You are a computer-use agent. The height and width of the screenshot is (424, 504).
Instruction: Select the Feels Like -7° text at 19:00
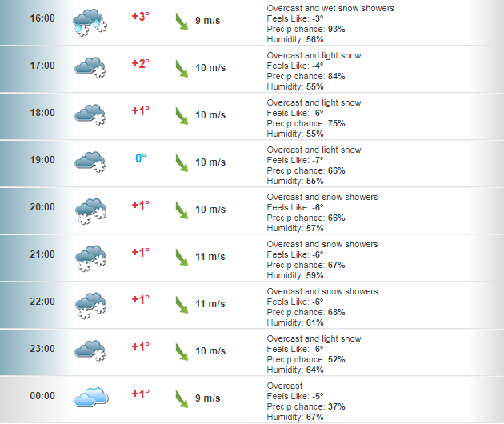(295, 161)
